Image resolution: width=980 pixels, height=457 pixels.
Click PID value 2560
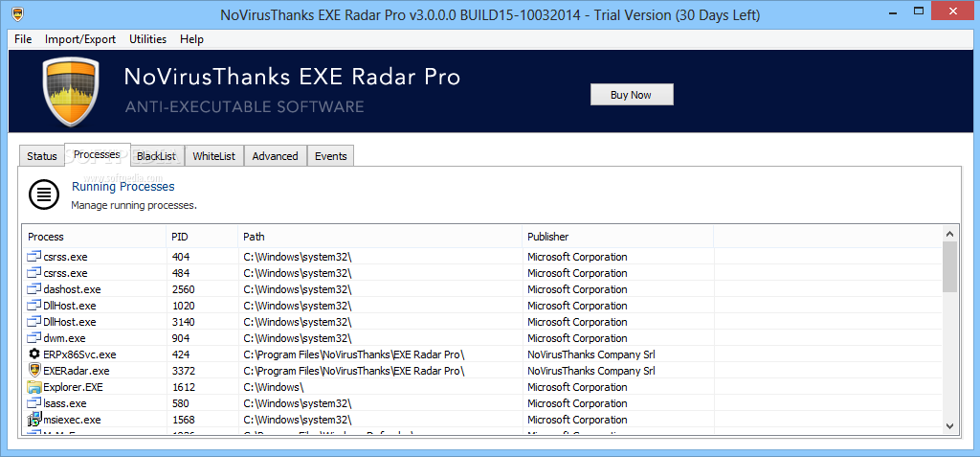click(183, 289)
